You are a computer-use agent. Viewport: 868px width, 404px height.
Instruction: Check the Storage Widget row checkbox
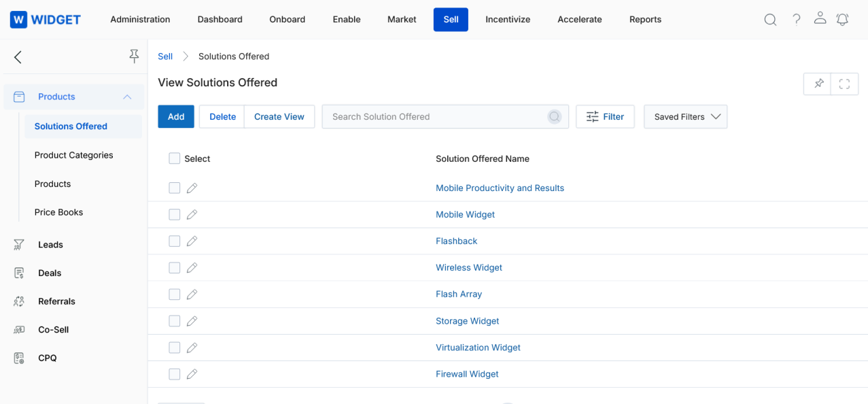(x=175, y=320)
